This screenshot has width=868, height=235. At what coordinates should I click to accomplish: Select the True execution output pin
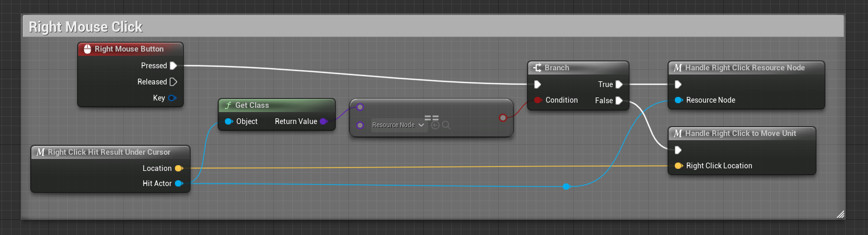(x=619, y=84)
